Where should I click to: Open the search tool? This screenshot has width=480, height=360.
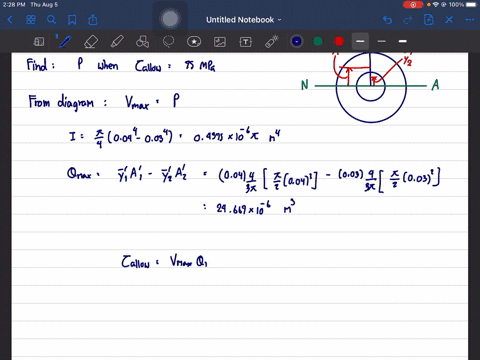click(51, 20)
